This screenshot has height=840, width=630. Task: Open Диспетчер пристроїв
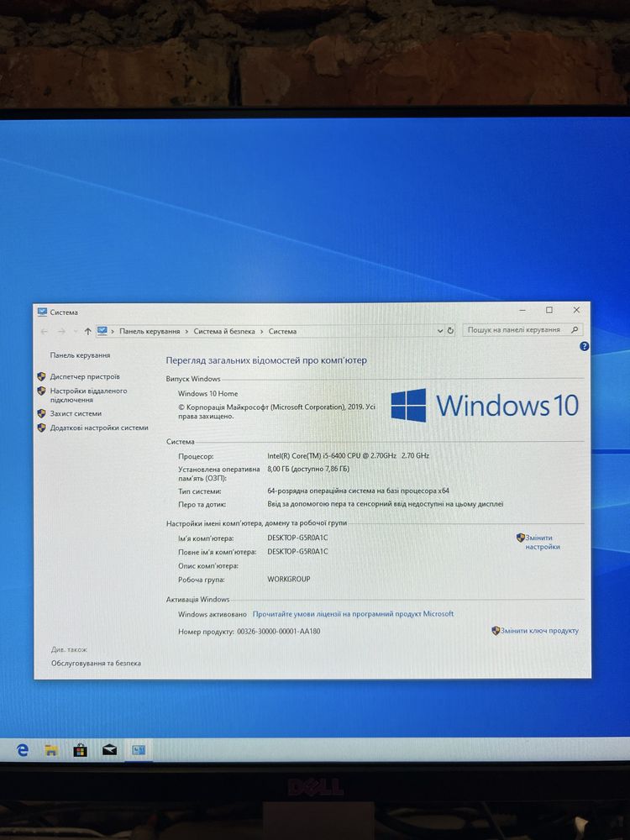pos(85,376)
